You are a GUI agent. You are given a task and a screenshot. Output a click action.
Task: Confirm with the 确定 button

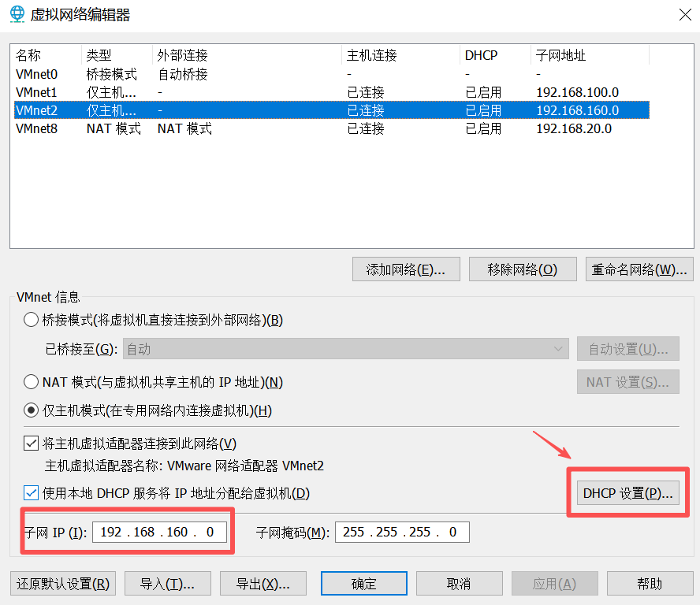pos(364,584)
